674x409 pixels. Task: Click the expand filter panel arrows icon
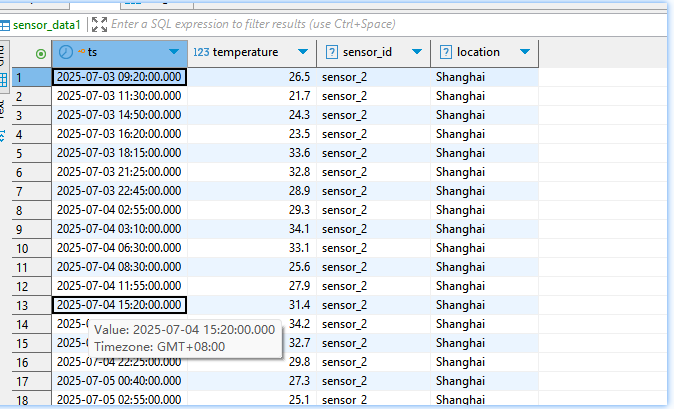[x=99, y=24]
